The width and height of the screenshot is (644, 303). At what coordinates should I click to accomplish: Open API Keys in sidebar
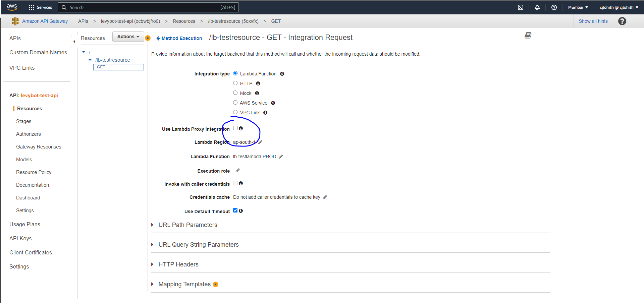pos(20,238)
